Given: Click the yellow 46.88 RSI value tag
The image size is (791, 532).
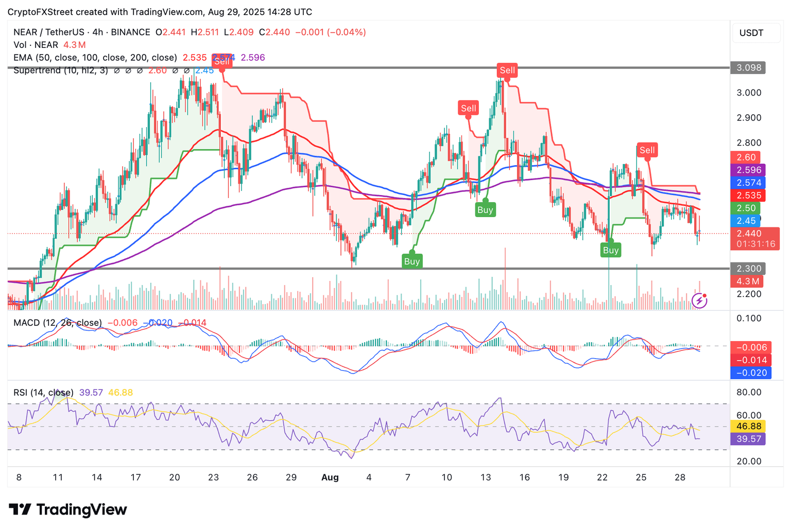Looking at the screenshot, I should point(748,426).
